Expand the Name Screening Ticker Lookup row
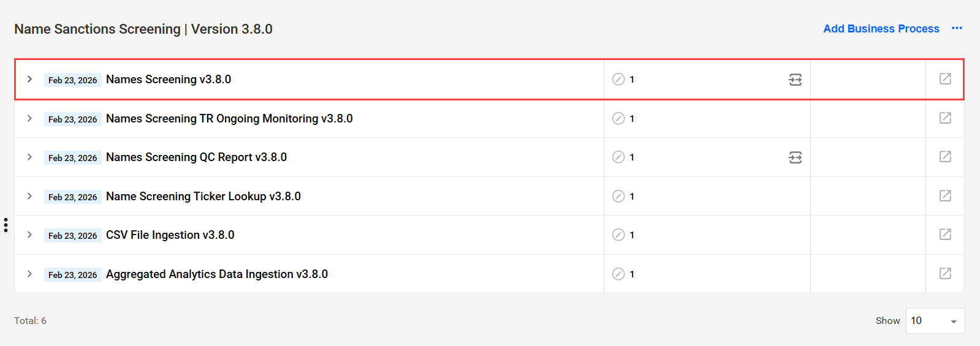The height and width of the screenshot is (346, 980). click(29, 196)
